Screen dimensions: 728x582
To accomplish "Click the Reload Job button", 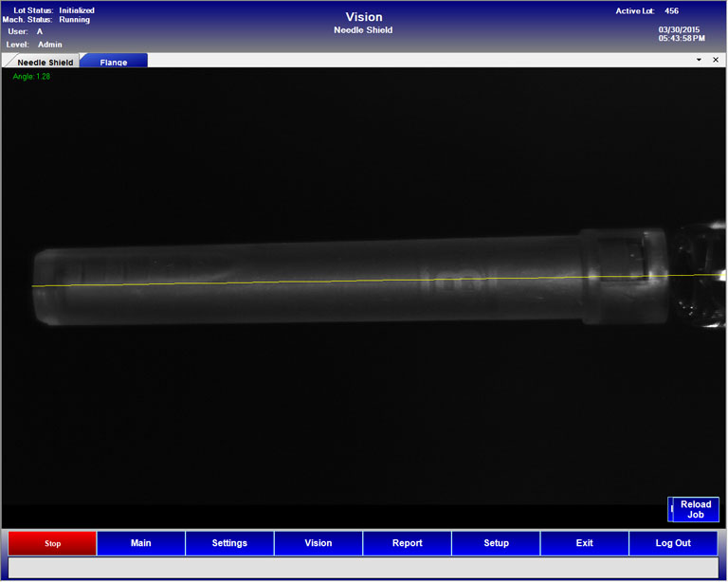I will tap(695, 510).
